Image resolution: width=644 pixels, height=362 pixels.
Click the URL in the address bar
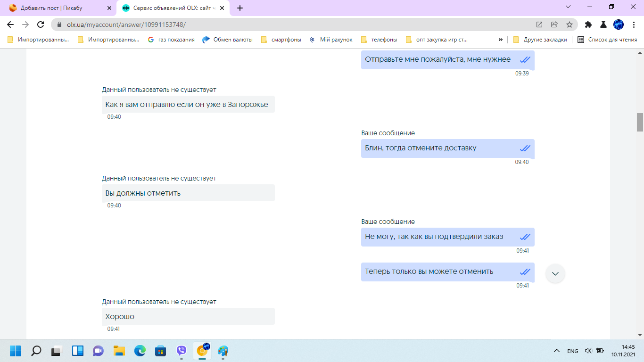point(126,25)
